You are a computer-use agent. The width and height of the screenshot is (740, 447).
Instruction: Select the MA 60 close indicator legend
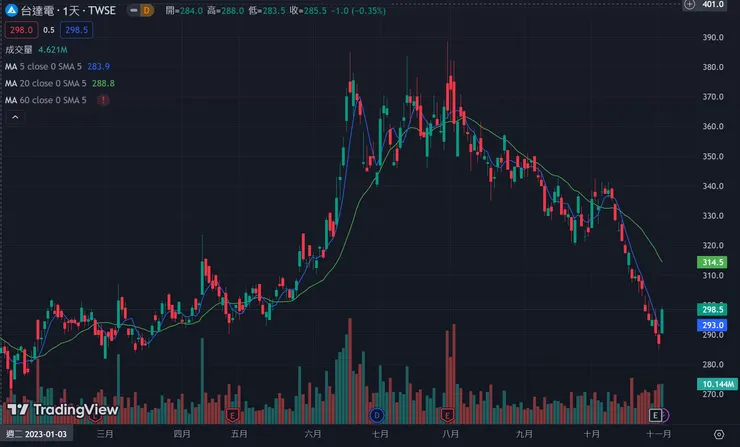click(x=46, y=100)
